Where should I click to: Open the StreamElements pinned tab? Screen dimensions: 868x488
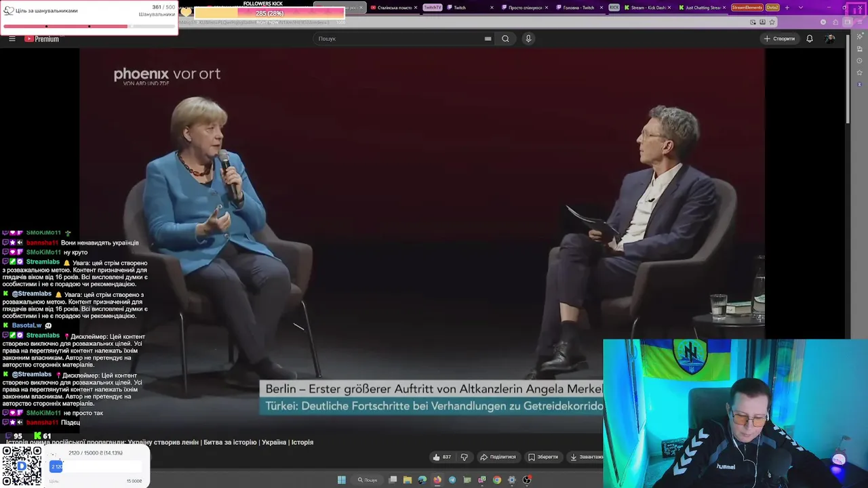747,7
